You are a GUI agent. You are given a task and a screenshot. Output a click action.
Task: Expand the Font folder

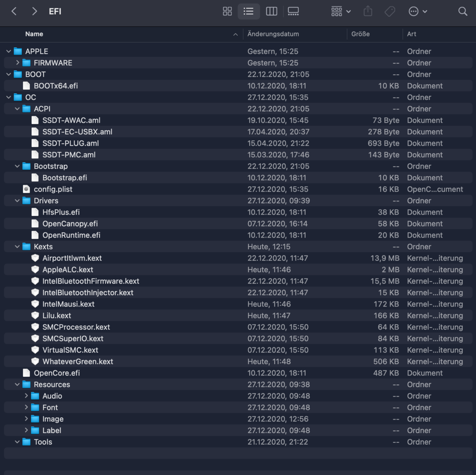point(26,407)
